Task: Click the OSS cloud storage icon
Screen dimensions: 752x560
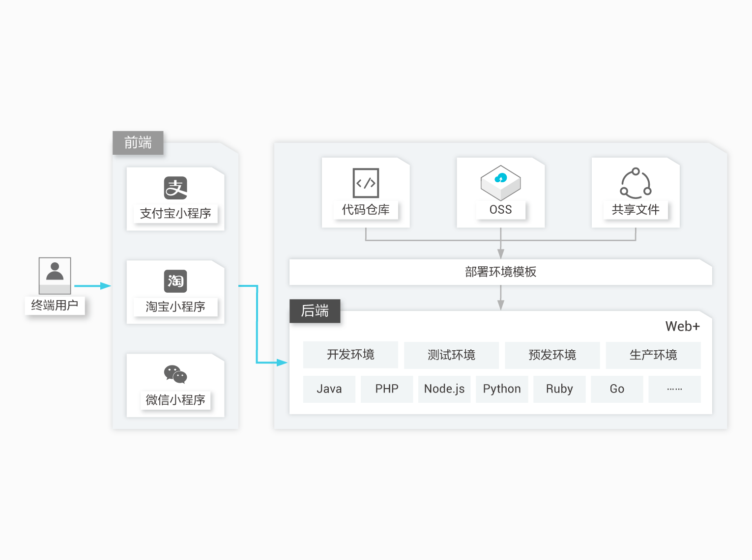Action: coord(500,183)
